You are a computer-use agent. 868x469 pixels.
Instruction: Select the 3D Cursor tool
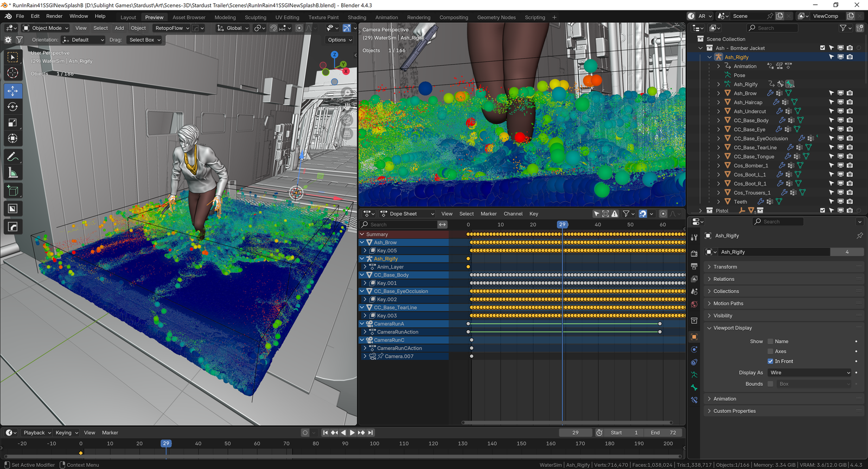12,73
